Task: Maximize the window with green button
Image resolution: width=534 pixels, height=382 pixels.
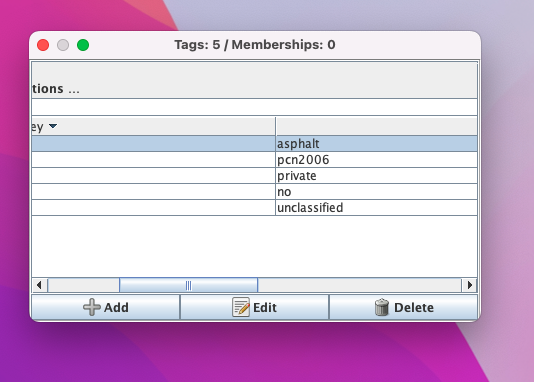Action: click(83, 45)
